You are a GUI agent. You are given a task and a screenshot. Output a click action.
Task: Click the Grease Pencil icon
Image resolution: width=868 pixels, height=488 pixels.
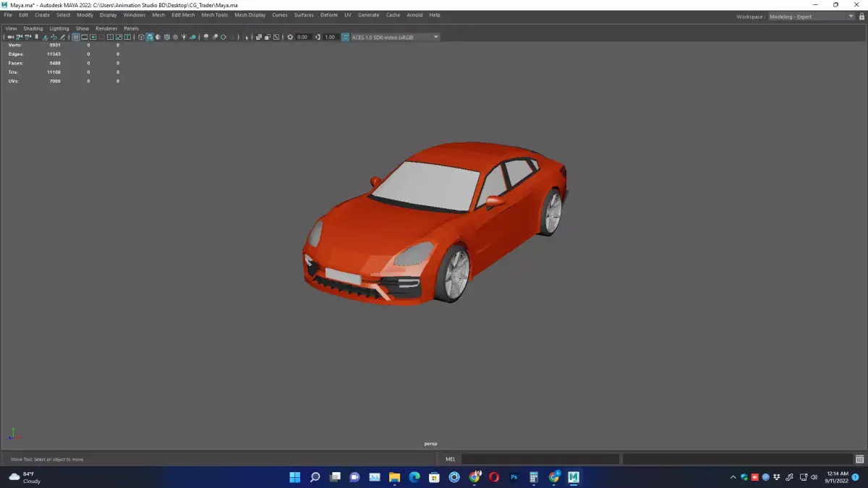pos(62,37)
